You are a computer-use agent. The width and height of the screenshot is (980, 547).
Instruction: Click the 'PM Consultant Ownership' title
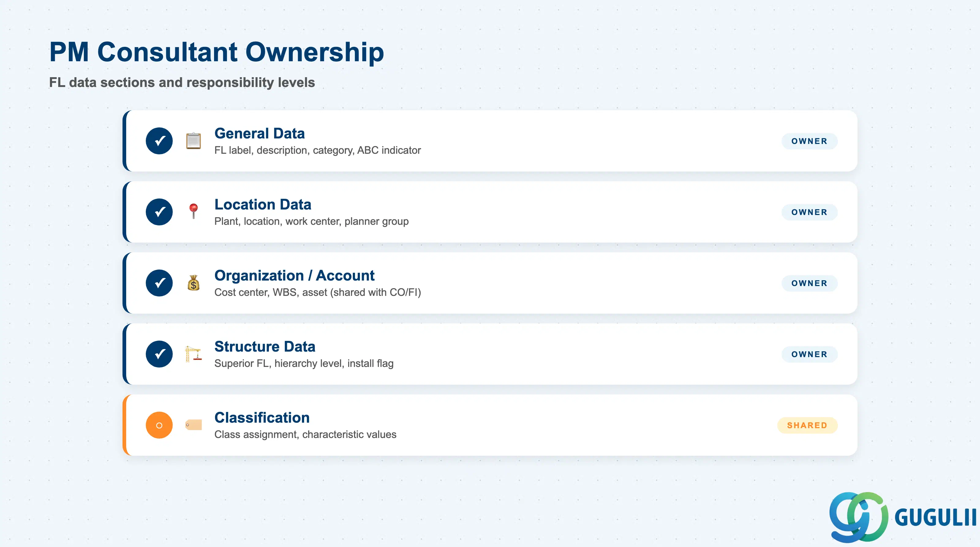[217, 52]
